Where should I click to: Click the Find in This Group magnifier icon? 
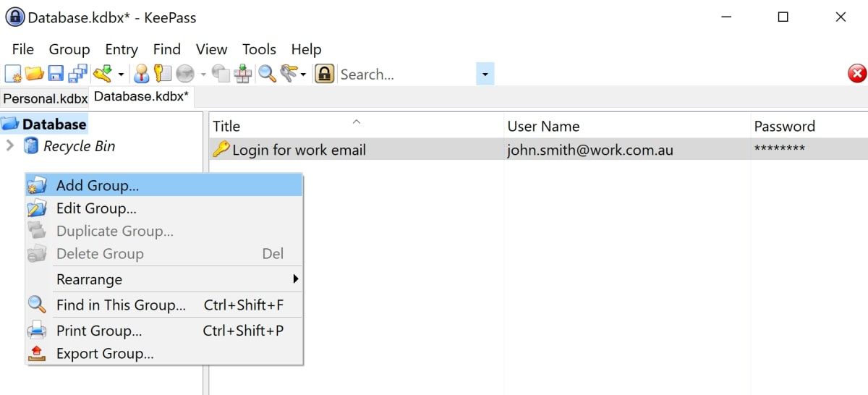pos(37,305)
